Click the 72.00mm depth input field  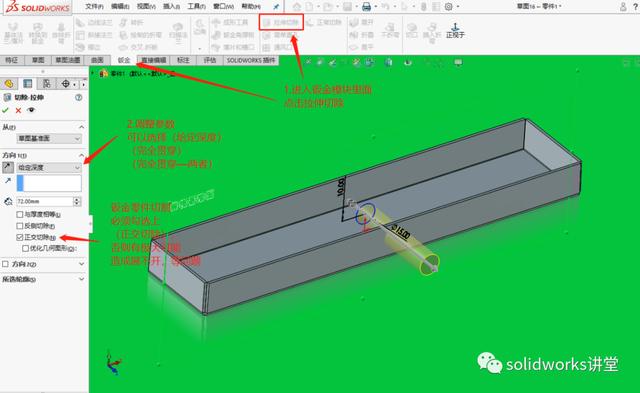coord(44,201)
